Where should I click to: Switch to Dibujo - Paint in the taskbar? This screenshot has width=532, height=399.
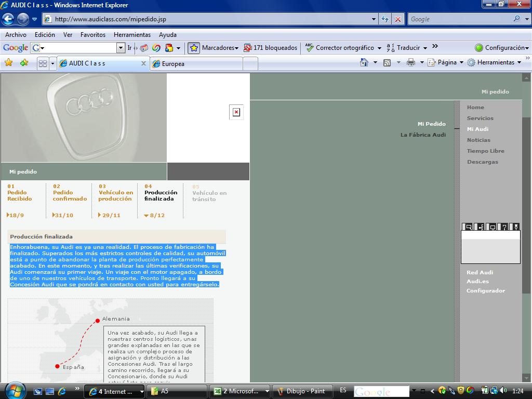(302, 391)
